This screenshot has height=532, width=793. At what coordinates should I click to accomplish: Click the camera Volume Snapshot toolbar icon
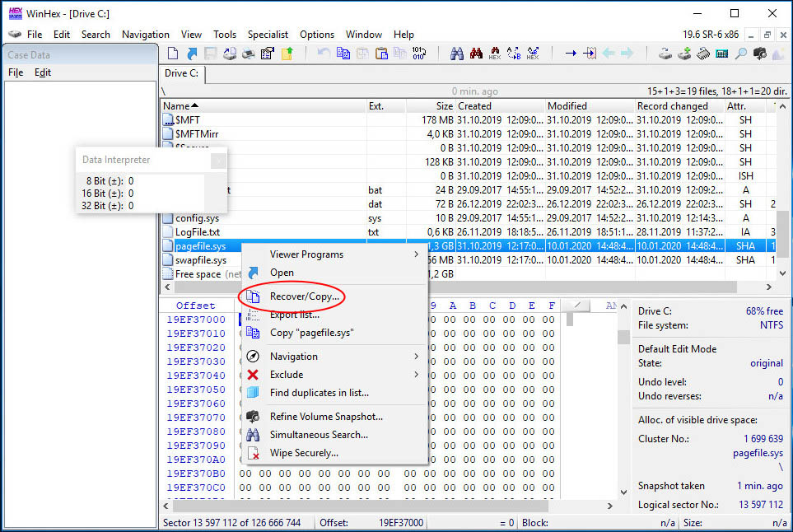click(x=759, y=53)
